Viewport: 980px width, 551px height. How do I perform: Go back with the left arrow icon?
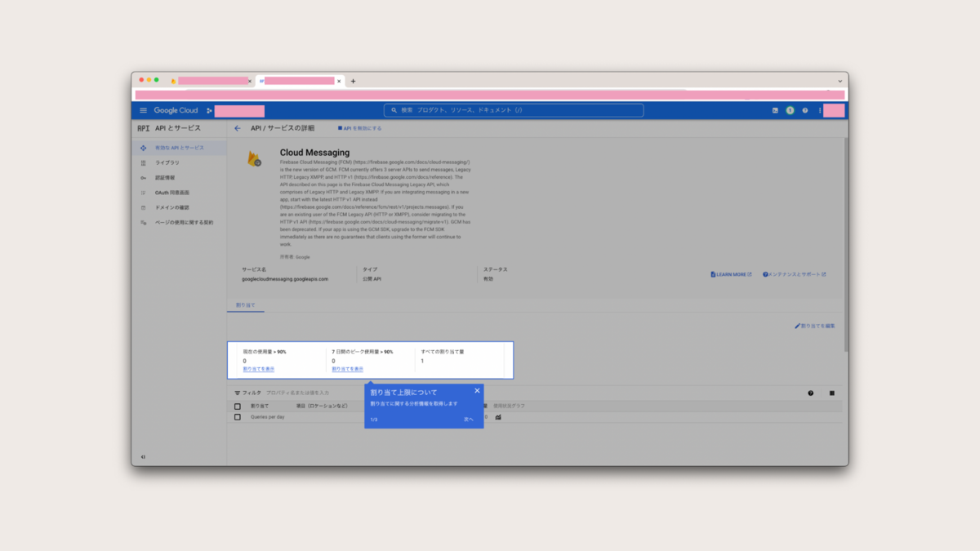pos(238,128)
